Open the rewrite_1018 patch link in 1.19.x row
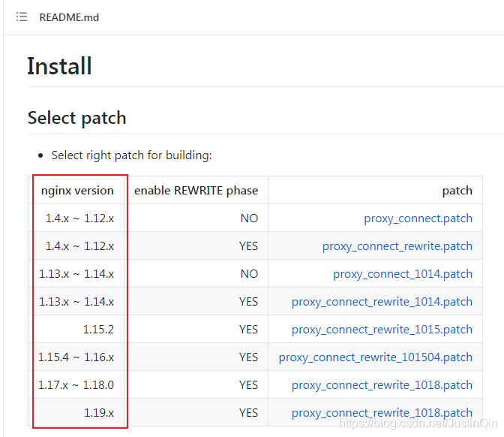 pyautogui.click(x=382, y=413)
